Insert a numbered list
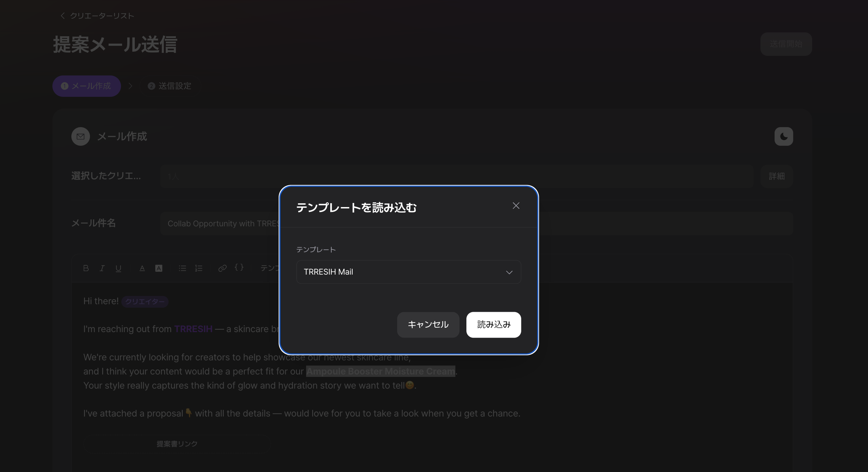The image size is (868, 472). coord(199,268)
